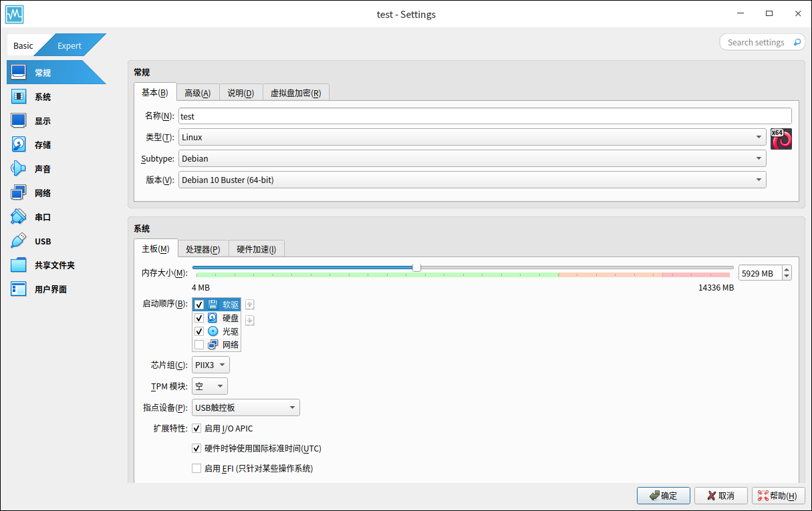
Task: Uncheck 软驱 (Floppy) in boot order
Action: tap(199, 305)
